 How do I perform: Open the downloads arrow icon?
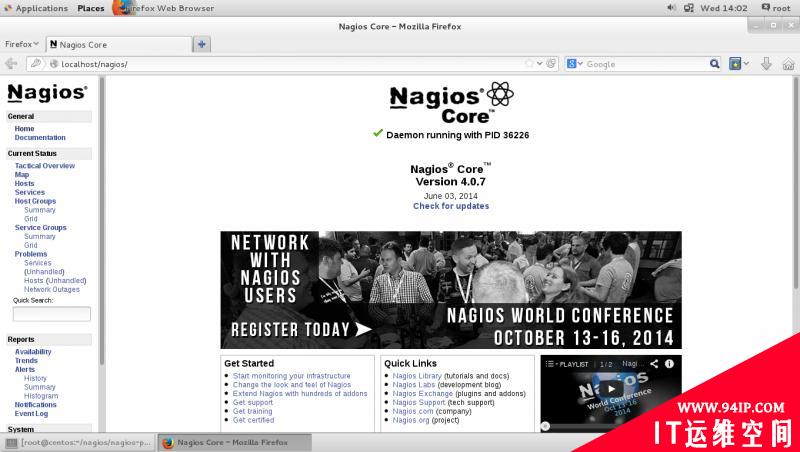pos(766,64)
